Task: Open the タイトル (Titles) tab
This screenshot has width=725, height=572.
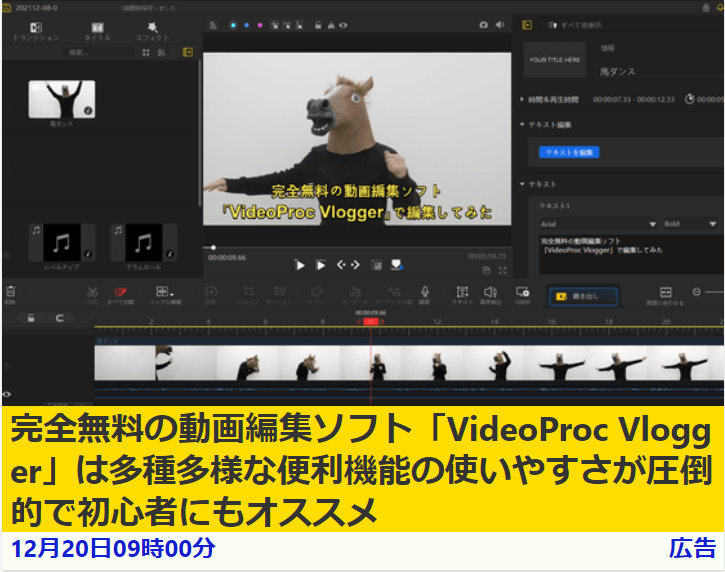Action: coord(97,31)
